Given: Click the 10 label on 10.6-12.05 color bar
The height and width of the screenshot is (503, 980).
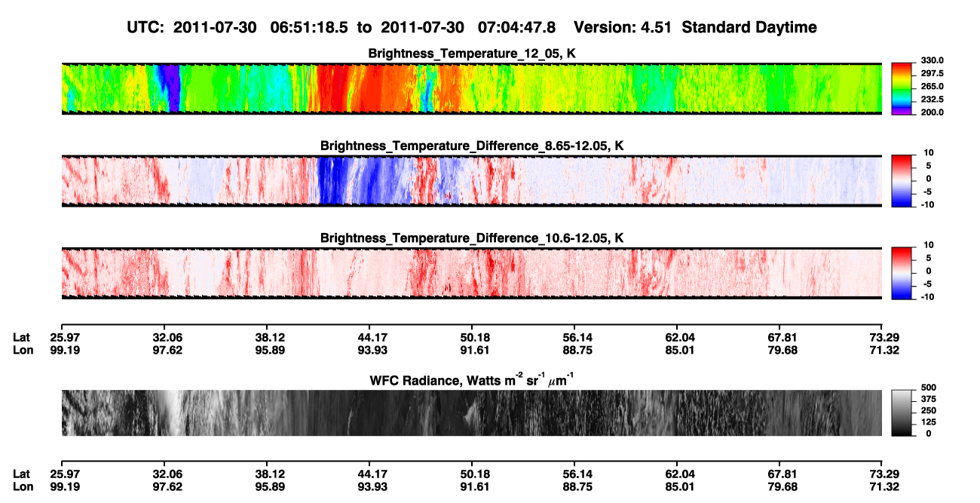Looking at the screenshot, I should pos(929,245).
